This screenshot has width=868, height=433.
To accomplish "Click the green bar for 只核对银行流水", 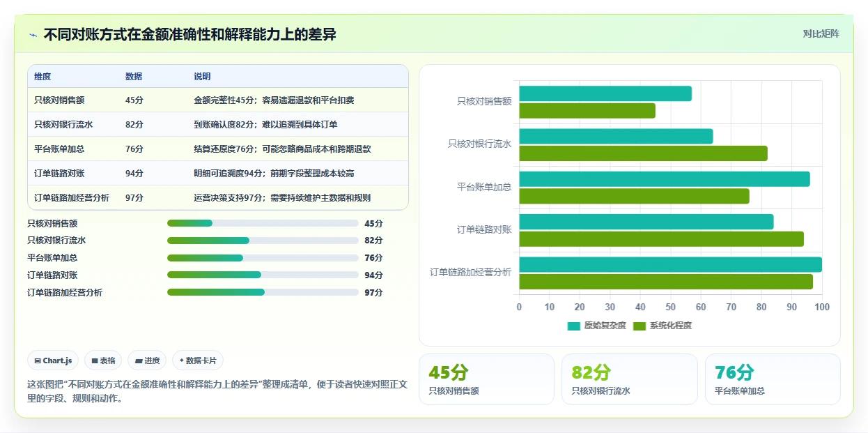I will pos(643,153).
